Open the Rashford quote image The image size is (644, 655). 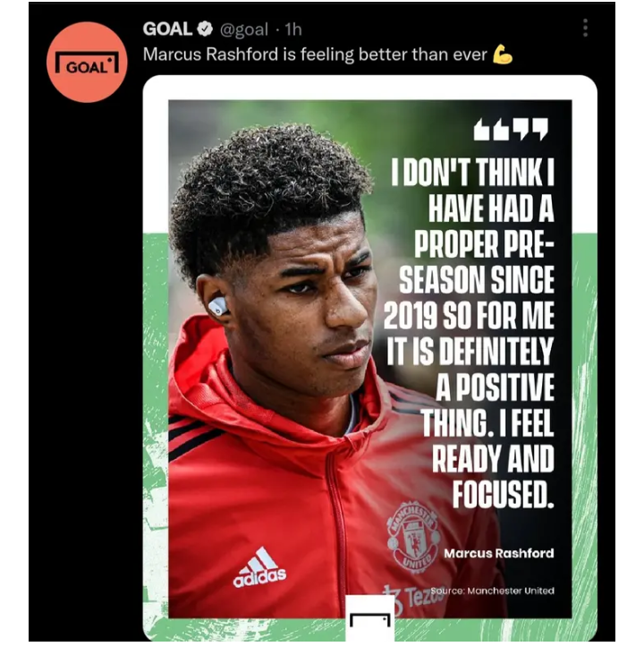[x=369, y=358]
